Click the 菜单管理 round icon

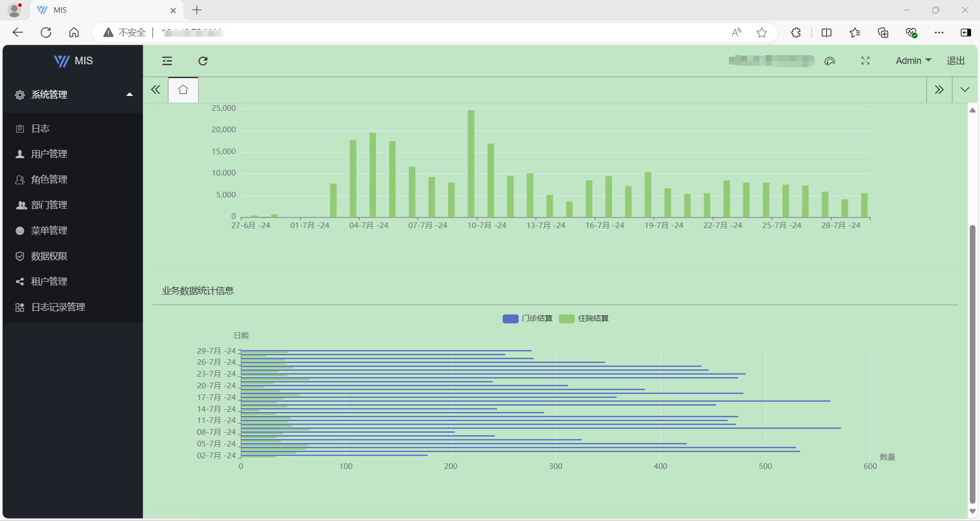pyautogui.click(x=20, y=231)
